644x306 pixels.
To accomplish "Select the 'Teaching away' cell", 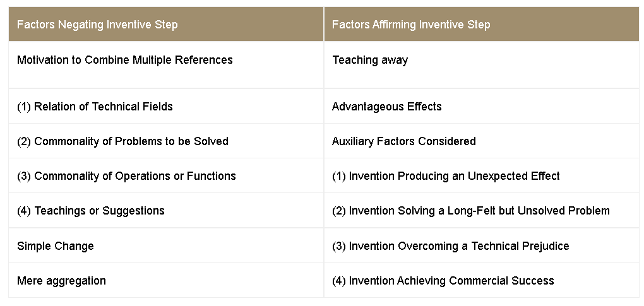I will [370, 60].
